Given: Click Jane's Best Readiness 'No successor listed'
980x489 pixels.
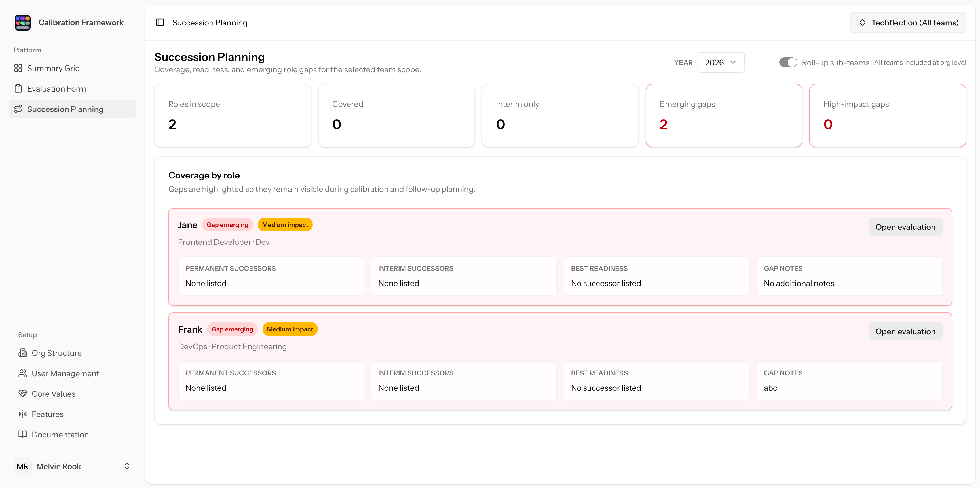Looking at the screenshot, I should coord(606,283).
